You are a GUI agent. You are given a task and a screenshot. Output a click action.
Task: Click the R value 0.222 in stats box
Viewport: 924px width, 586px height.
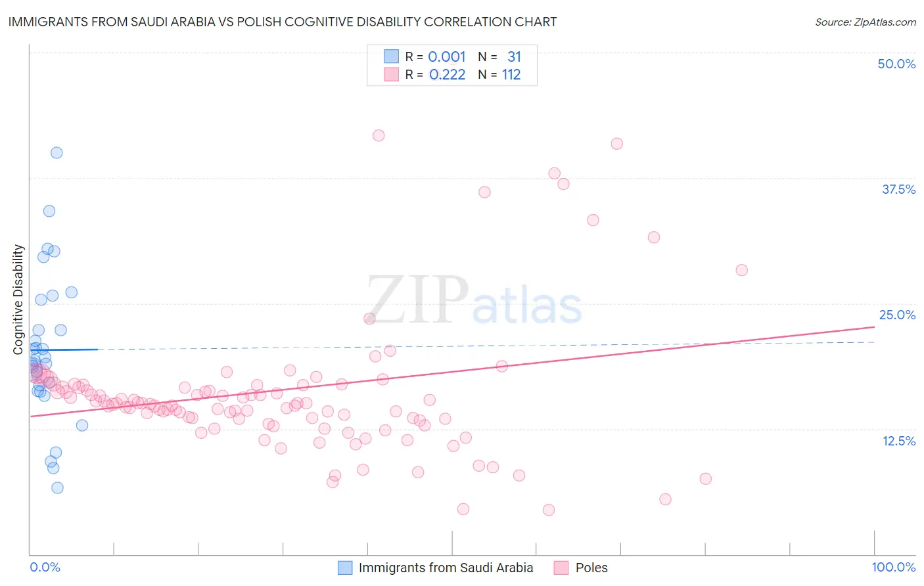pos(447,74)
